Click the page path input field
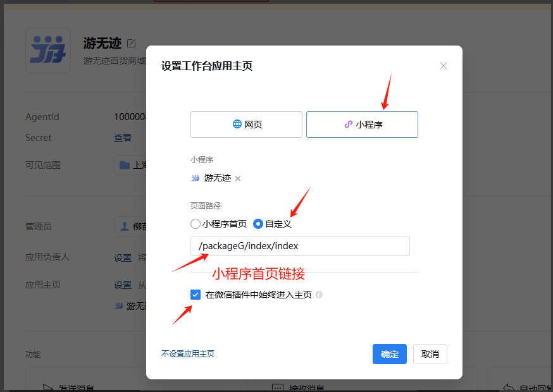This screenshot has height=392, width=553. pyautogui.click(x=300, y=246)
